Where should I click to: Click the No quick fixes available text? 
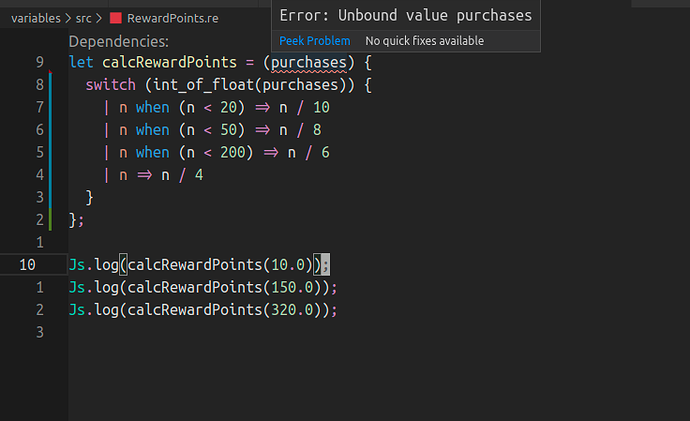click(424, 41)
